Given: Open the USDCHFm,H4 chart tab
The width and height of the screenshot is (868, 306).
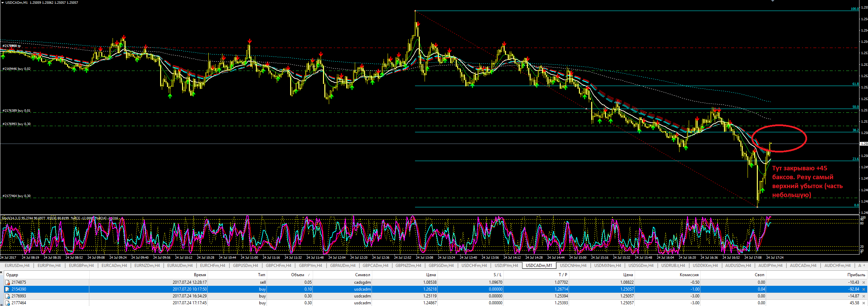Looking at the screenshot, I should tap(474, 266).
